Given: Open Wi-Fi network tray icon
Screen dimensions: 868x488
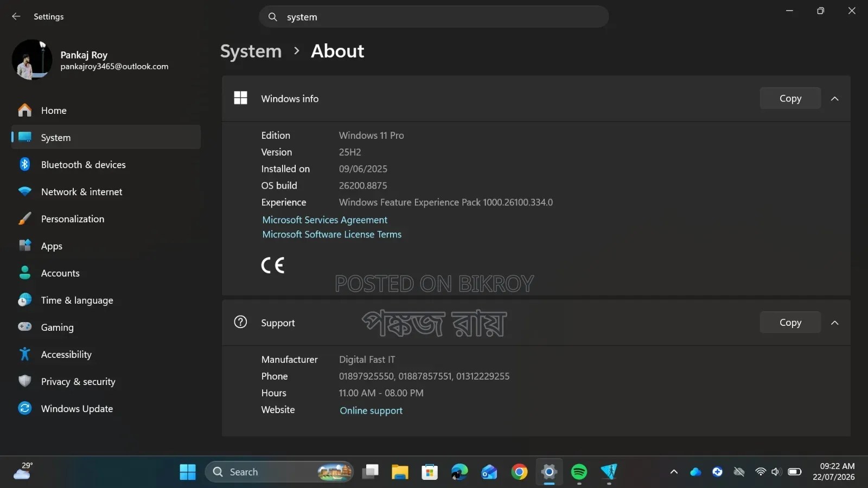Looking at the screenshot, I should (761, 472).
